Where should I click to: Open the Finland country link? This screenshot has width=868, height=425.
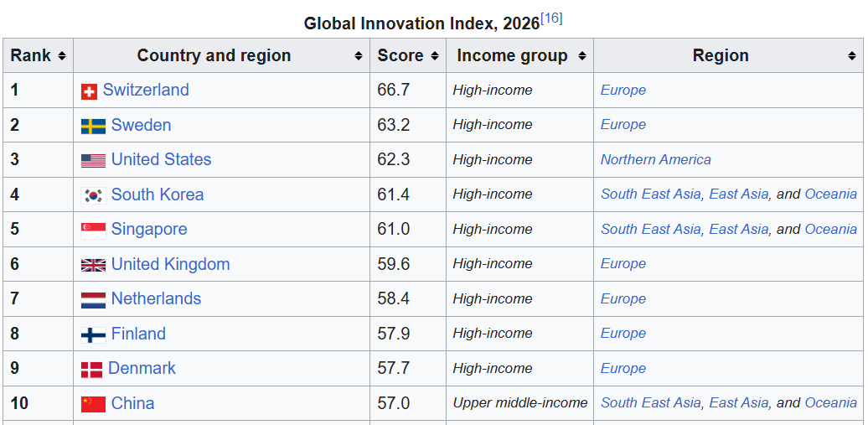(138, 334)
